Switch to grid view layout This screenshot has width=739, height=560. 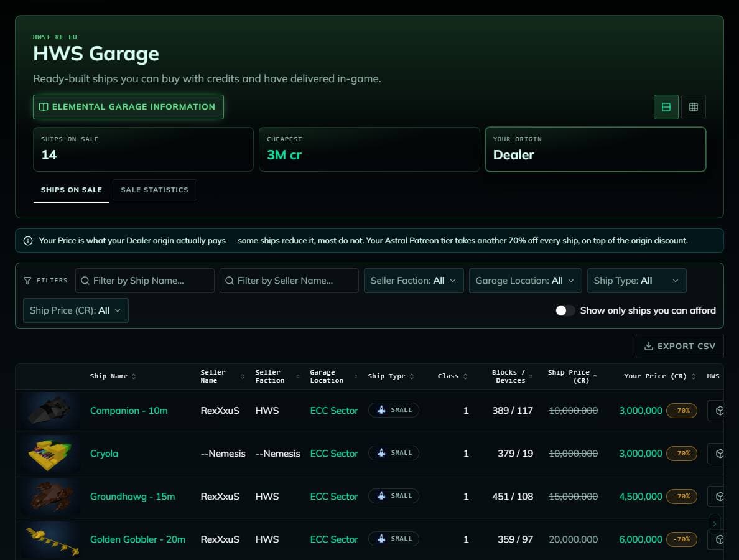click(x=694, y=107)
